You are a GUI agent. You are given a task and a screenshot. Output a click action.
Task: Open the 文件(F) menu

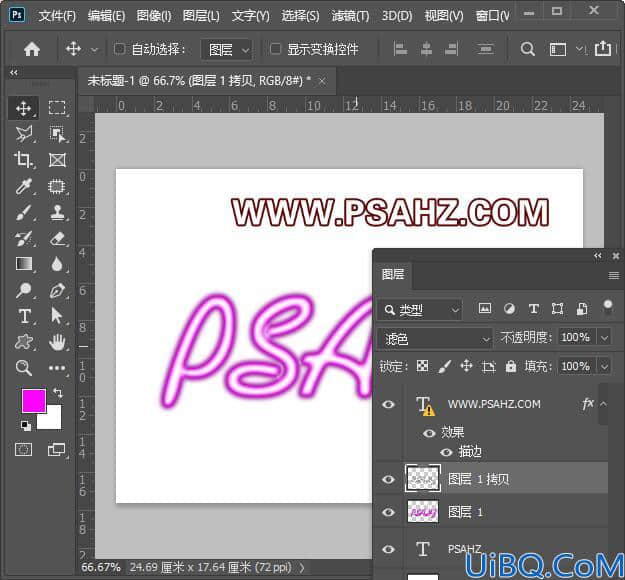(x=57, y=16)
